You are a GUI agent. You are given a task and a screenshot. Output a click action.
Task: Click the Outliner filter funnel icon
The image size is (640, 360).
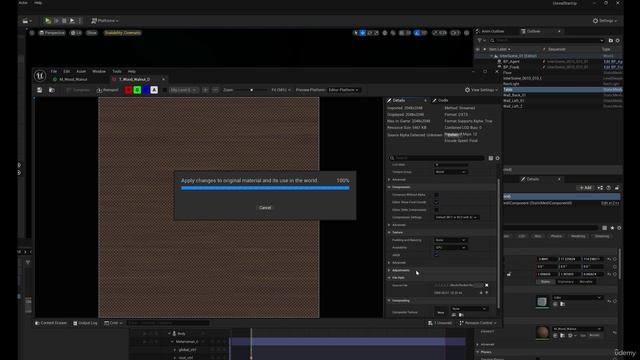pos(480,40)
